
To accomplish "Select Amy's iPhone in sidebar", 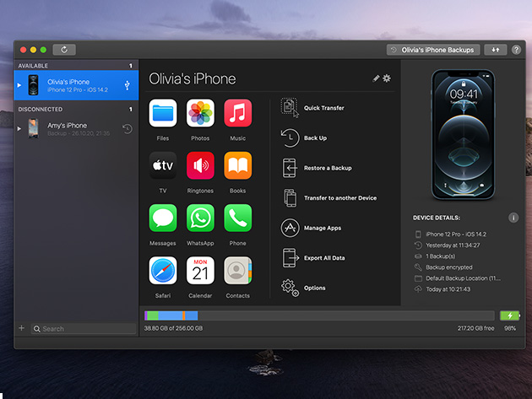I will click(x=76, y=128).
